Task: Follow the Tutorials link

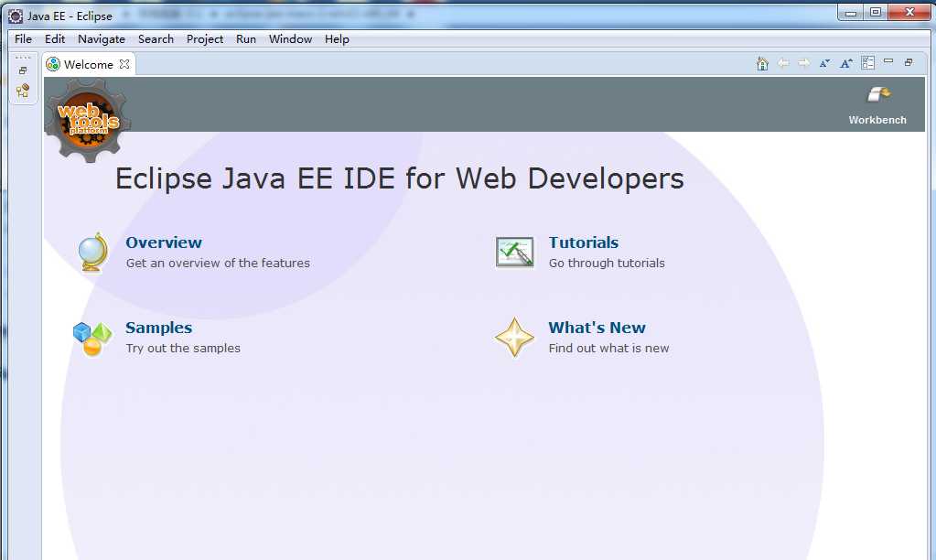Action: click(x=583, y=242)
